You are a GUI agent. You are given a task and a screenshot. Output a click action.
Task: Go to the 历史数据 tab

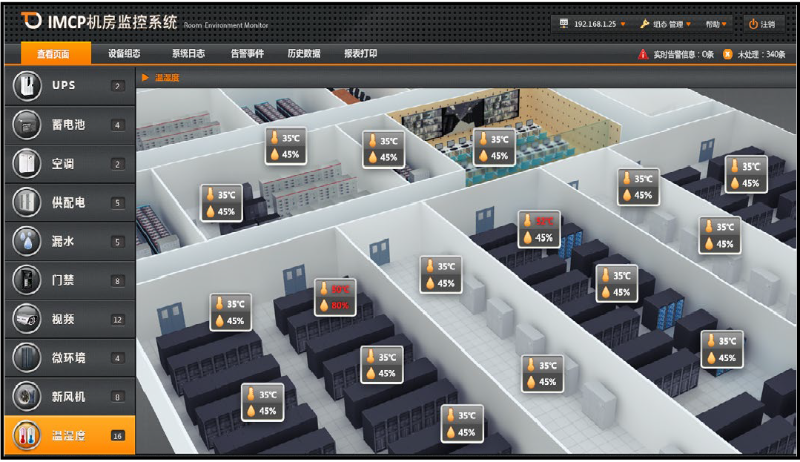tap(304, 54)
